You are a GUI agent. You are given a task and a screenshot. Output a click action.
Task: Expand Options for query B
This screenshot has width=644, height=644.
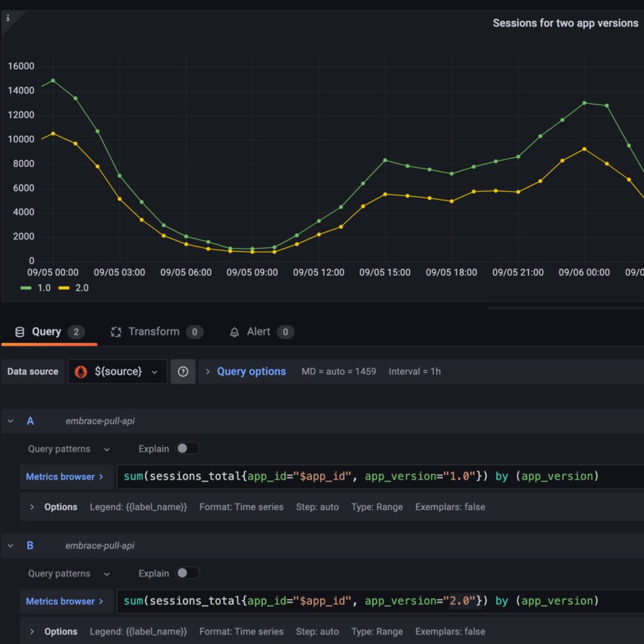[x=32, y=631]
